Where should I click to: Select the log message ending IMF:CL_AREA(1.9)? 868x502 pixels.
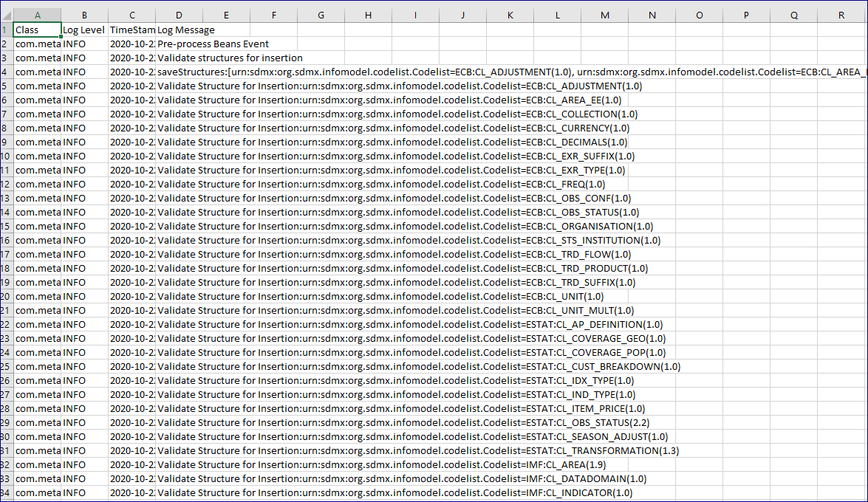382,465
